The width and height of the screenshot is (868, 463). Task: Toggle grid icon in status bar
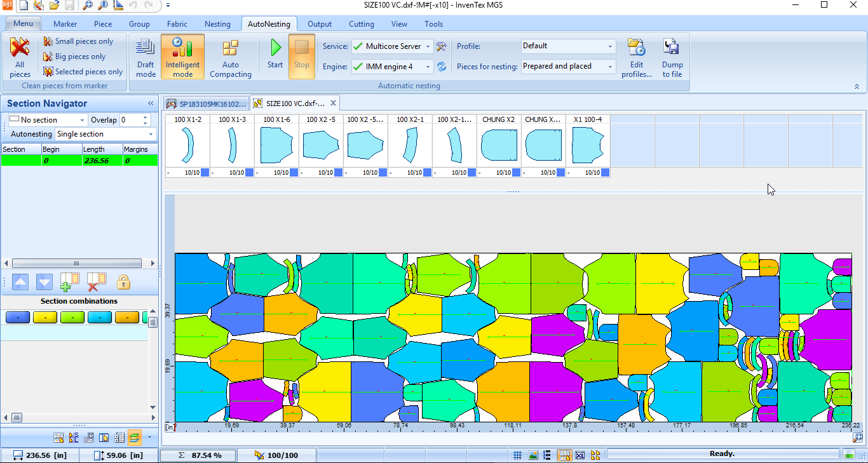pos(518,455)
